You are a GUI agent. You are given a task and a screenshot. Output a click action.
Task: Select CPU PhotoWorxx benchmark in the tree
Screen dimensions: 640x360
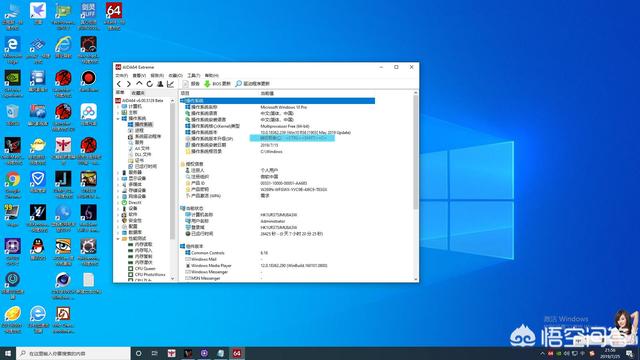tap(150, 275)
